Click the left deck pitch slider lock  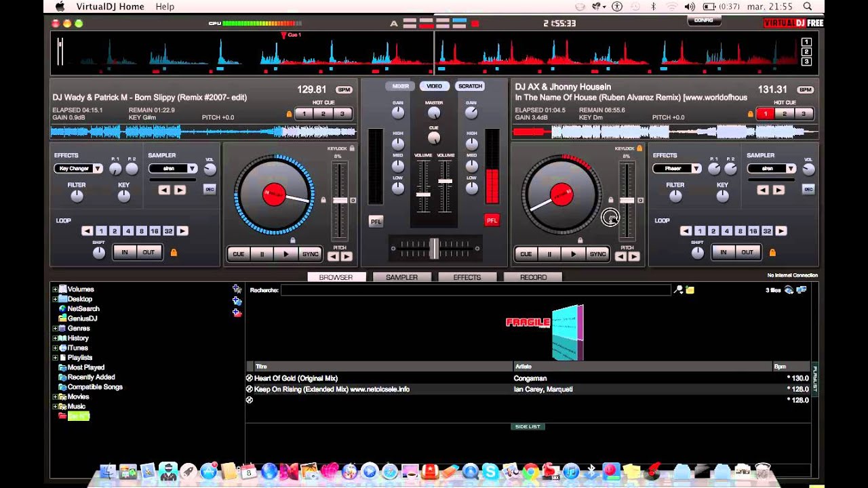pos(323,200)
